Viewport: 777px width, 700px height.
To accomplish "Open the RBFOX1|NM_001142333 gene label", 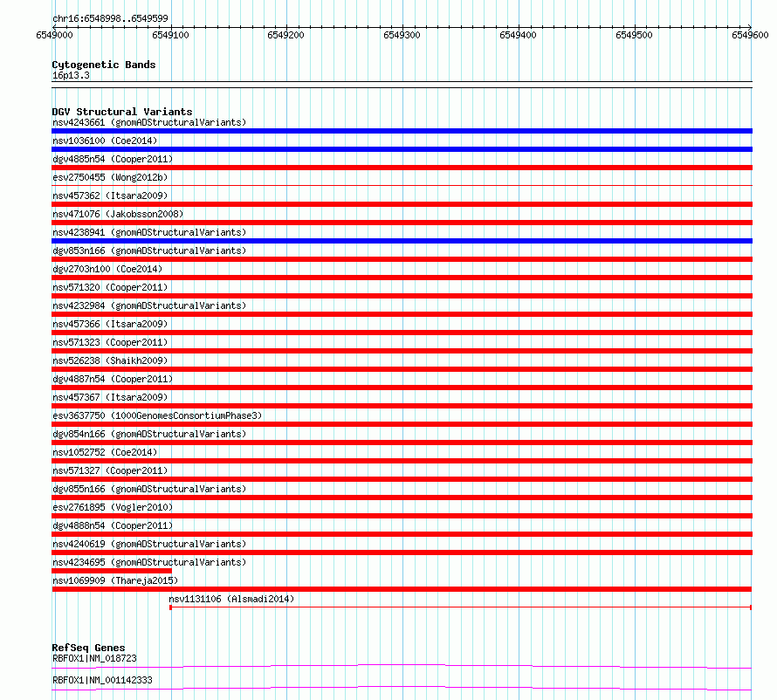I will click(x=102, y=680).
